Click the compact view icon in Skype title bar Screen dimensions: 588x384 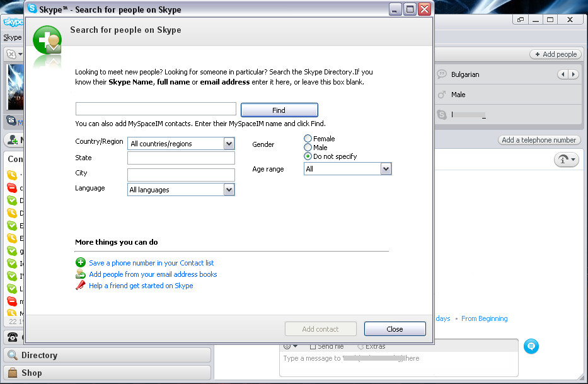[x=521, y=20]
